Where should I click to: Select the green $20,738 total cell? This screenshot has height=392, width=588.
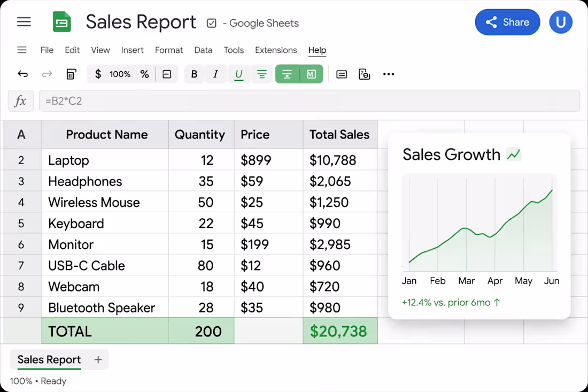340,331
